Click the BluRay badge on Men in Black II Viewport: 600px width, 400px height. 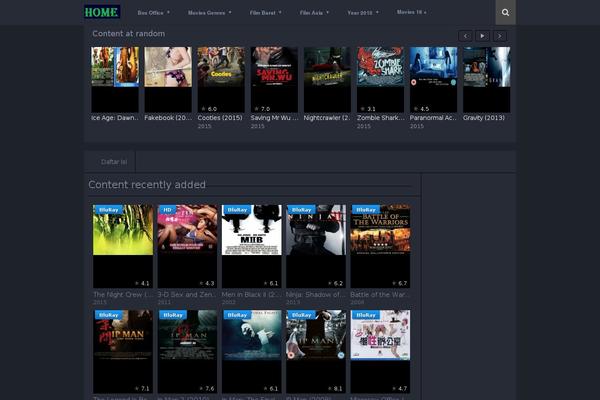(237, 210)
